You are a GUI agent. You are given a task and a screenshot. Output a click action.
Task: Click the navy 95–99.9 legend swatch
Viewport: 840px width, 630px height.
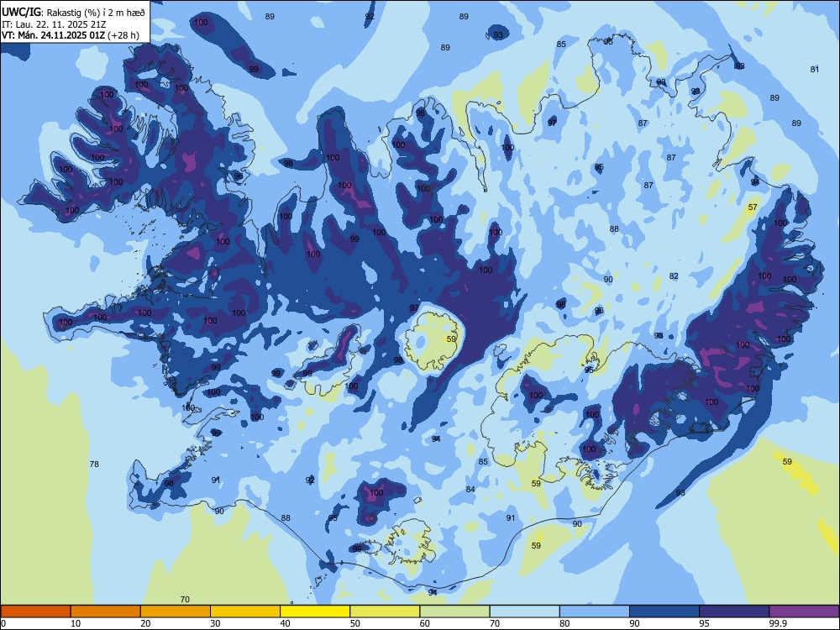pos(734,612)
